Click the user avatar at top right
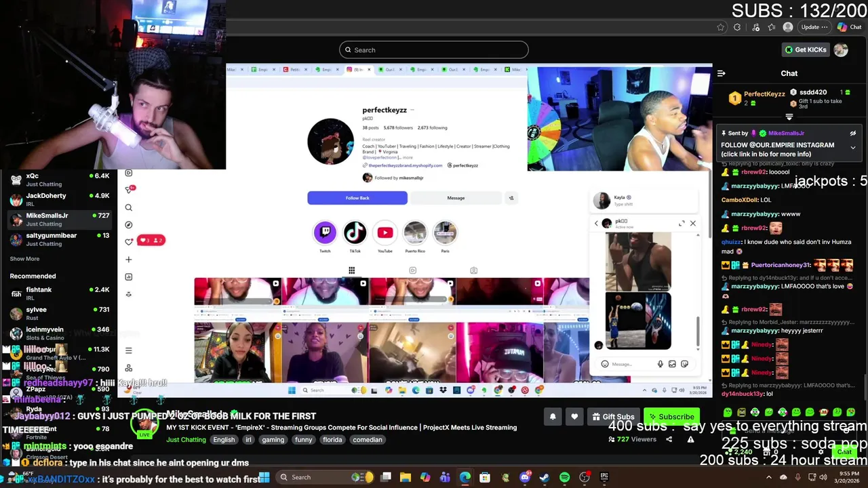This screenshot has height=488, width=868. (841, 49)
